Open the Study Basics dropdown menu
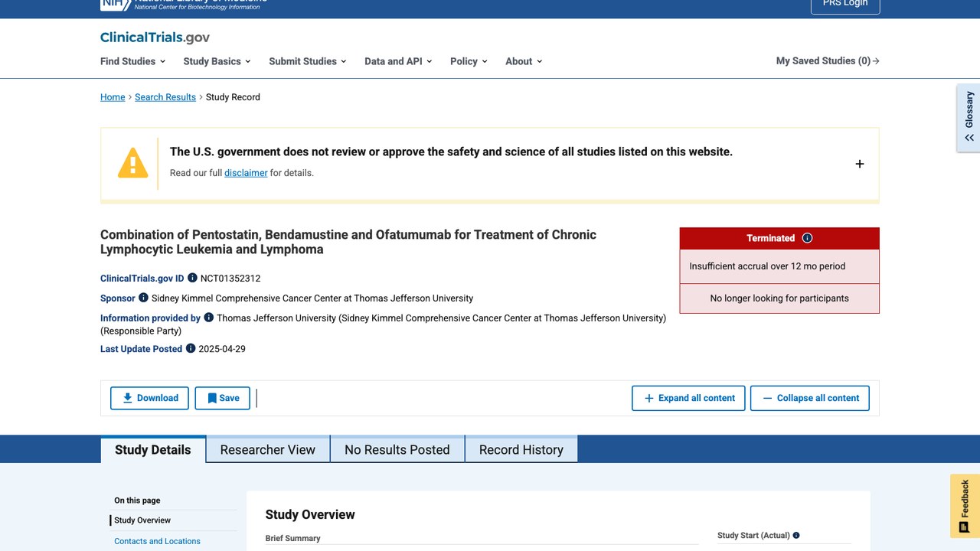Image resolution: width=980 pixels, height=551 pixels. pos(217,61)
